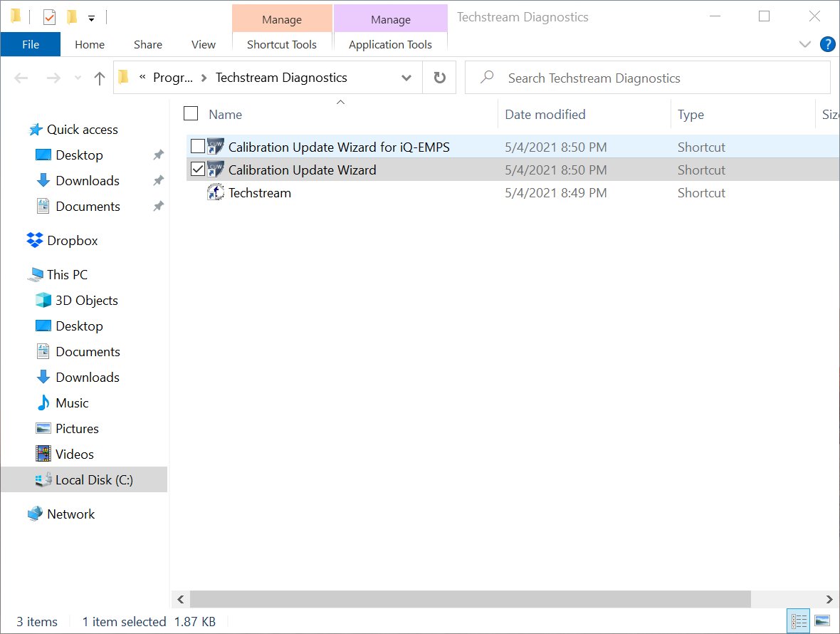
Task: Open the address bar history dropdown
Action: point(406,78)
